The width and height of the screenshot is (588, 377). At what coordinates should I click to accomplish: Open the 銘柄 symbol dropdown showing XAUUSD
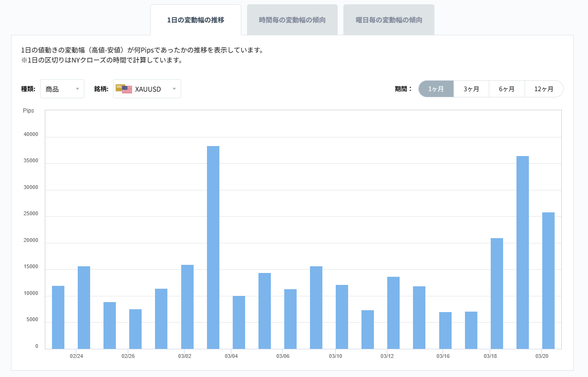(147, 89)
